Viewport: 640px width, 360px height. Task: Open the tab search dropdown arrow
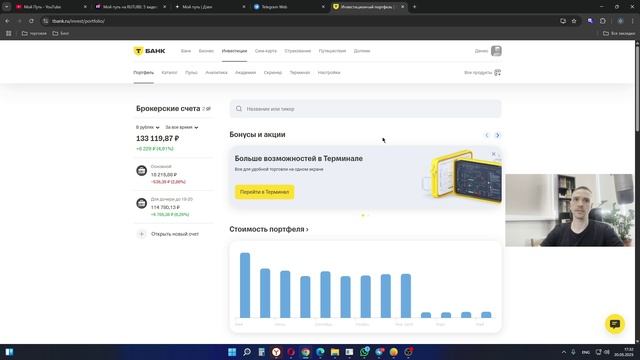tap(7, 7)
